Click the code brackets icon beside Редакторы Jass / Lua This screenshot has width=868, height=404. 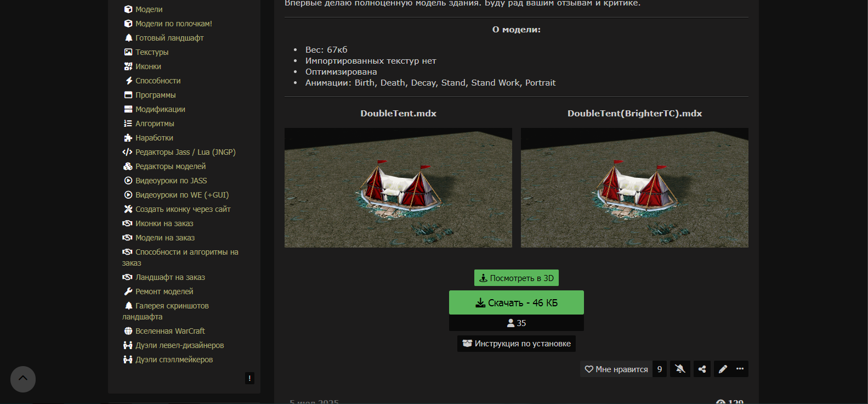(127, 152)
